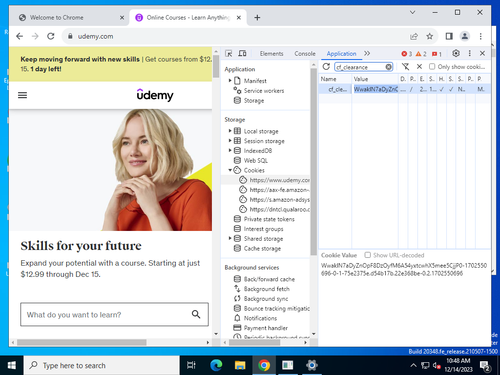The height and width of the screenshot is (375, 500).
Task: Open the tab search chevron in Chrome
Action: [412, 12]
